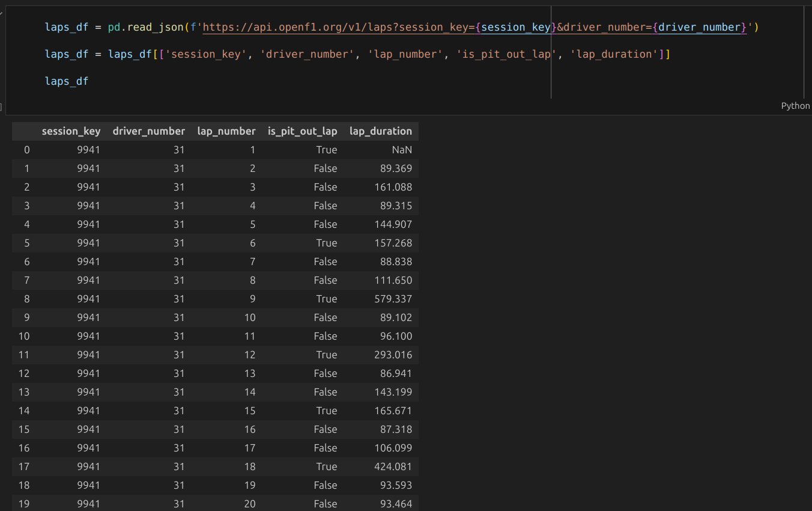Click False in the lap_number 2 row
Image resolution: width=812 pixels, height=511 pixels.
326,168
